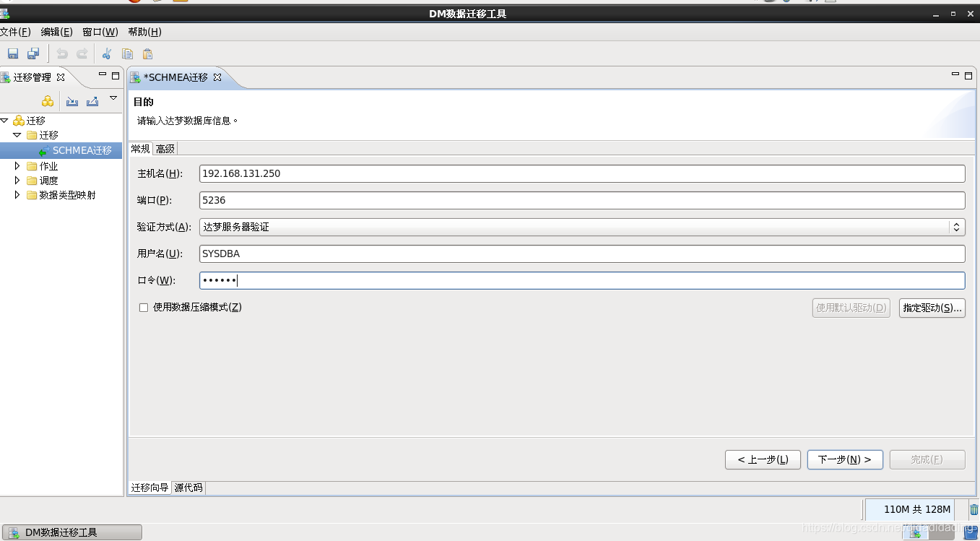Collapse the 迁移 folder node
This screenshot has height=541, width=980.
click(17, 135)
